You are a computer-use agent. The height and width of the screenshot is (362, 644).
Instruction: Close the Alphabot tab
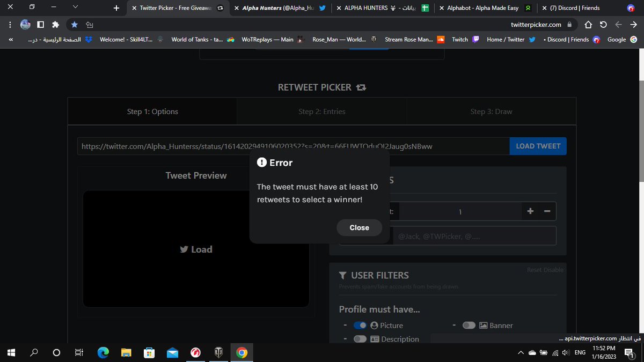[441, 8]
